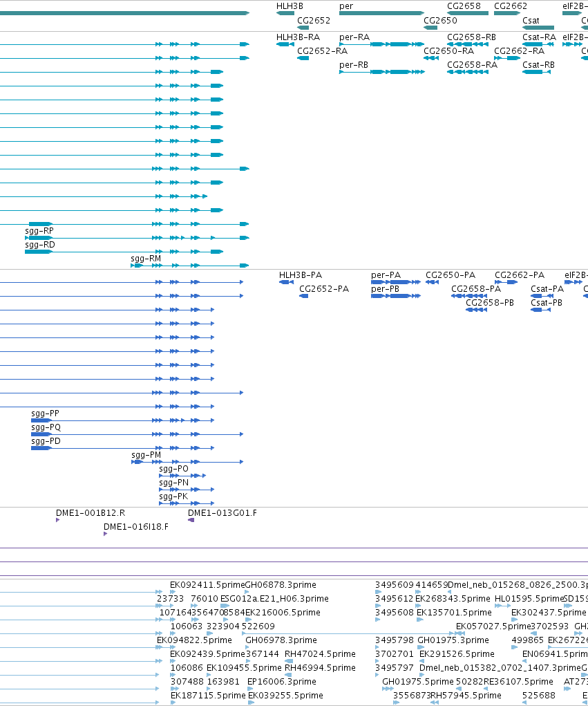Click the ESG012a.E21_H06.3prime EST label
Image resolution: width=588 pixels, height=706 pixels.
pyautogui.click(x=274, y=599)
